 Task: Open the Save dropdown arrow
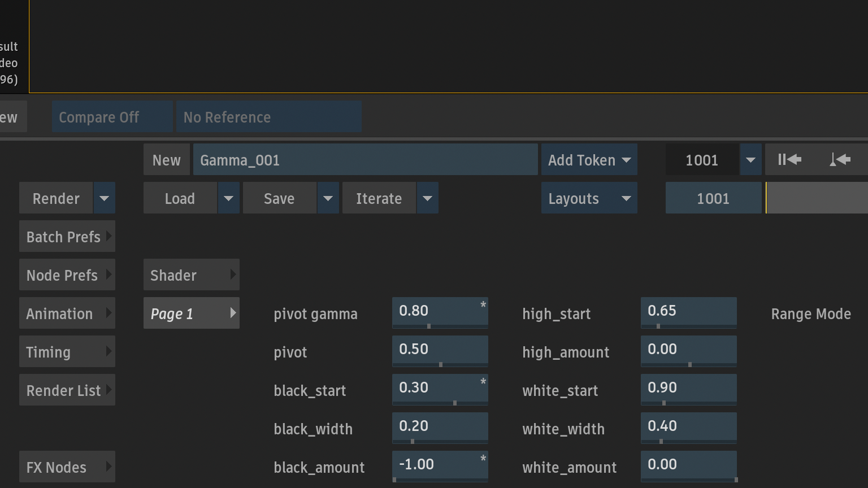tap(328, 198)
